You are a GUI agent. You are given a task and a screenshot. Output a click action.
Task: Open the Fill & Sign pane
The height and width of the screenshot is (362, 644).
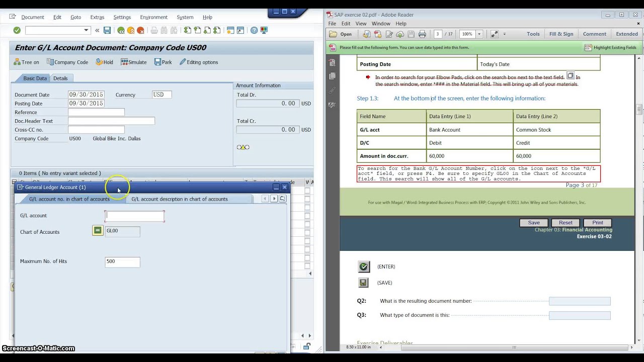[x=561, y=34]
